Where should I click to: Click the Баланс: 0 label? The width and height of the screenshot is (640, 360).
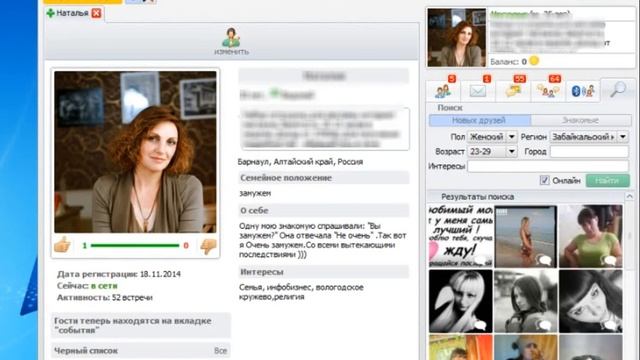pos(508,62)
